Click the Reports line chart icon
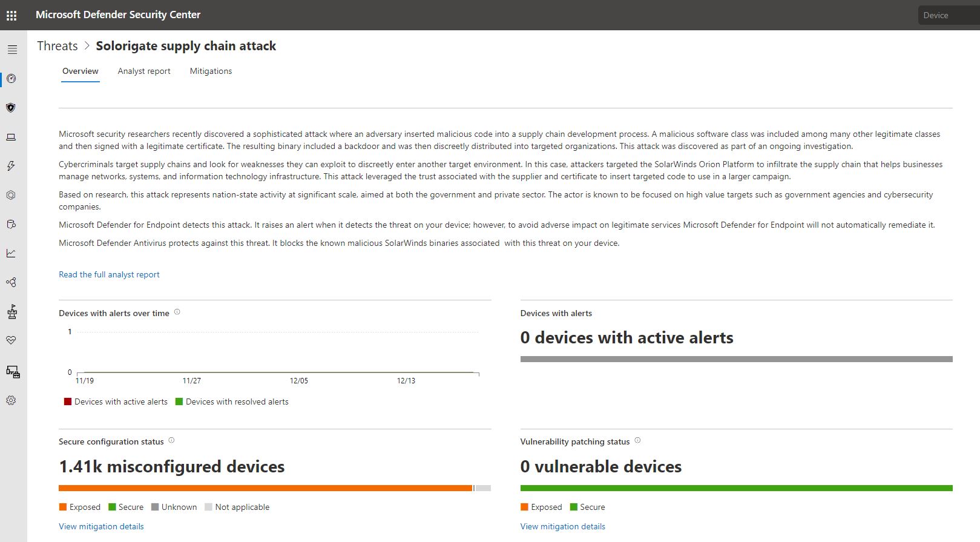The height and width of the screenshot is (542, 980). coord(11,253)
